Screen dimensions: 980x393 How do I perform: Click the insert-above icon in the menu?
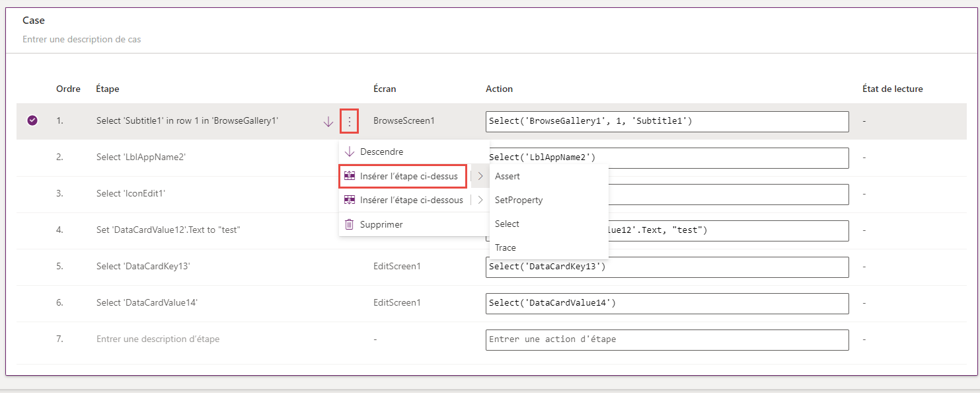(350, 177)
